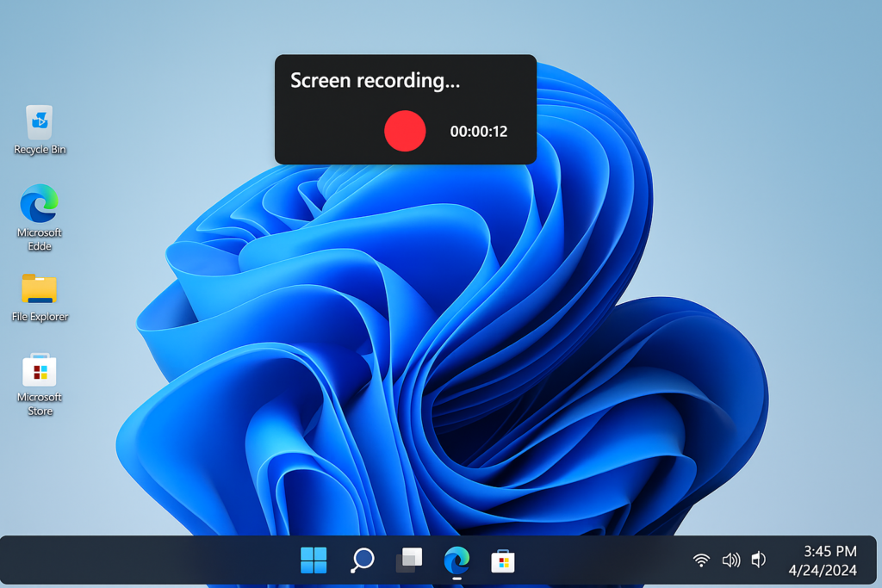882x588 pixels.
Task: Open the Windows Start menu
Action: tap(314, 560)
